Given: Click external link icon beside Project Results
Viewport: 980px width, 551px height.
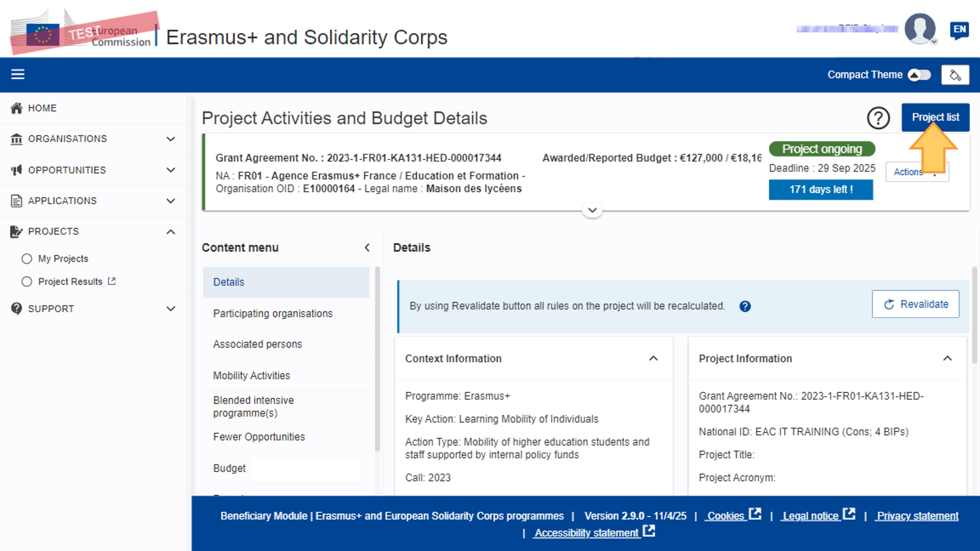Looking at the screenshot, I should click(x=111, y=281).
